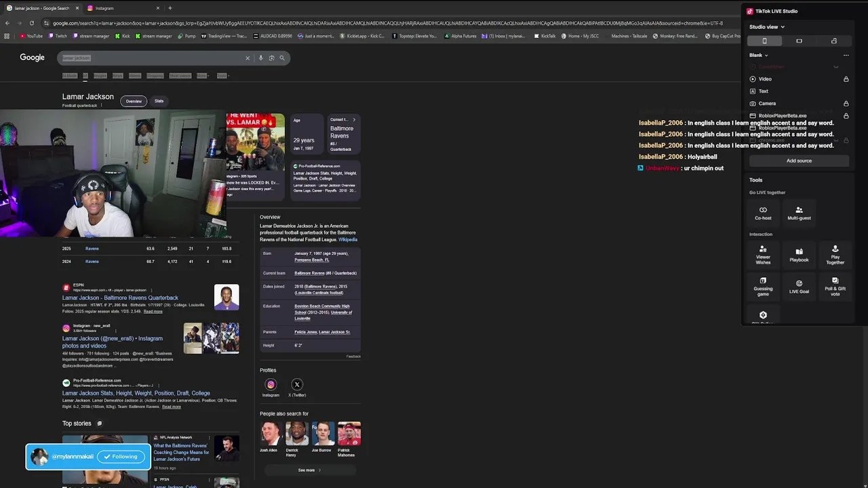Select the Stats tab for Lamar Jackson
Screen dimensions: 868x488
pos(159,101)
